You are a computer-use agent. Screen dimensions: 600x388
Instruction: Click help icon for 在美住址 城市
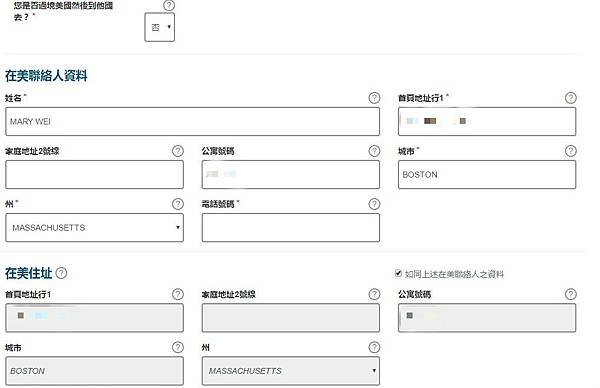(x=178, y=347)
